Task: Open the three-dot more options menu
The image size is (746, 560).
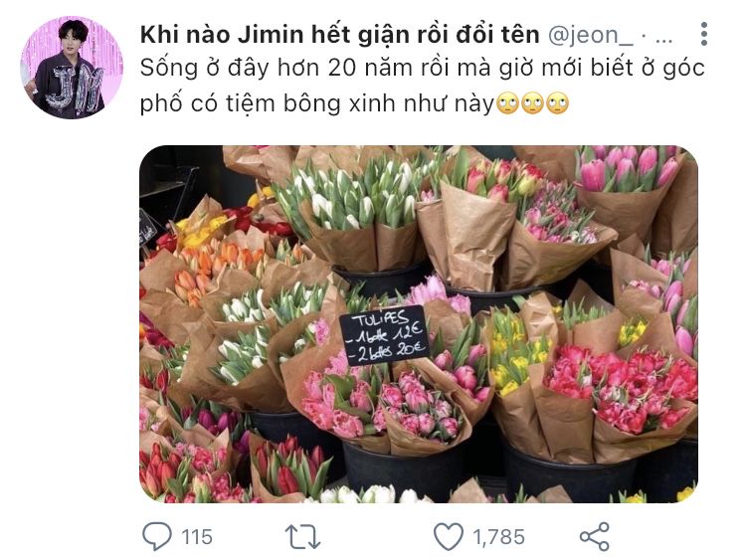Action: click(x=704, y=34)
